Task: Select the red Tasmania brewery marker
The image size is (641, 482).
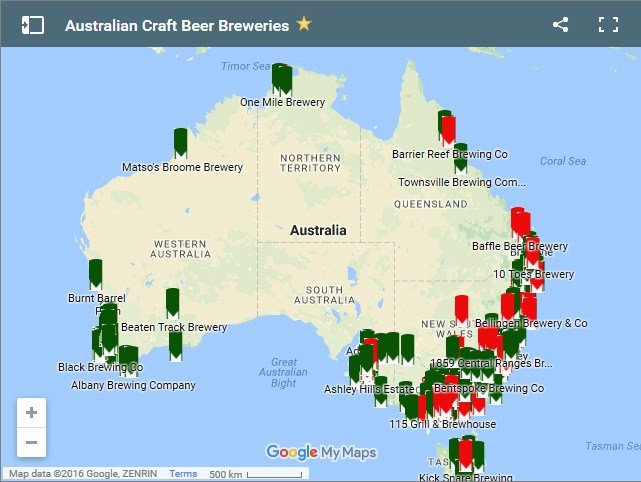Action: click(x=466, y=455)
